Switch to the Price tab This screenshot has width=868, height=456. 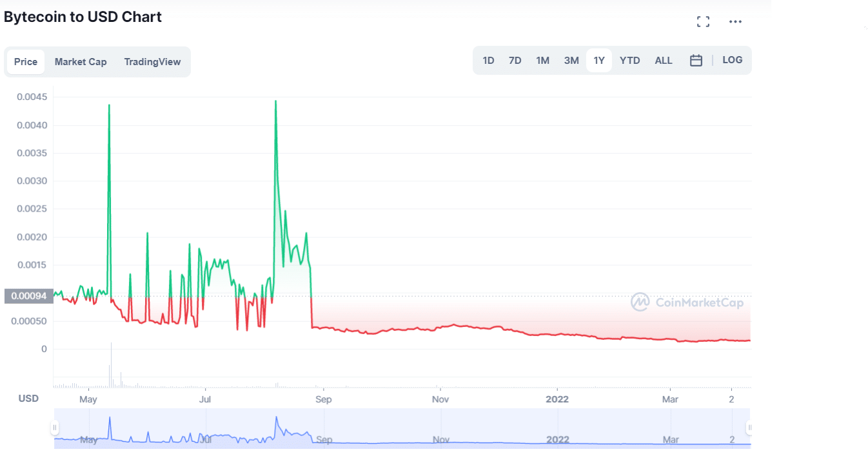coord(26,62)
